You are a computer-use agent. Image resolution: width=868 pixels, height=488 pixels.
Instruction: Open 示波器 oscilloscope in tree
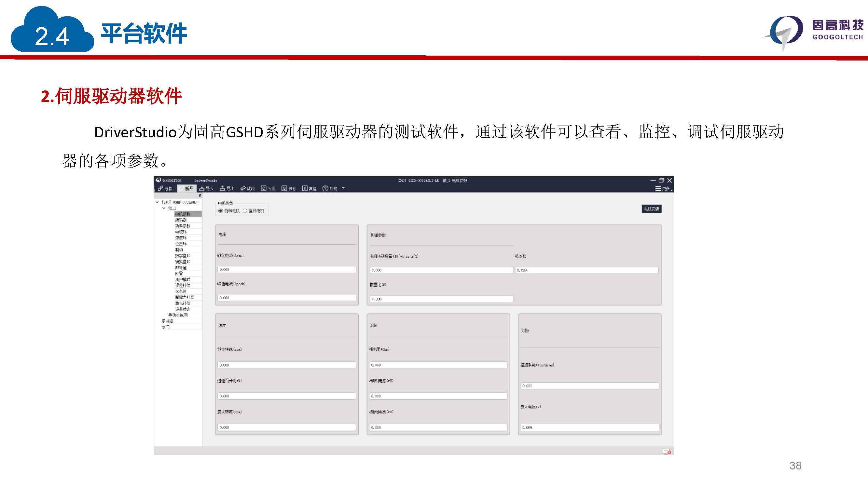(x=167, y=321)
